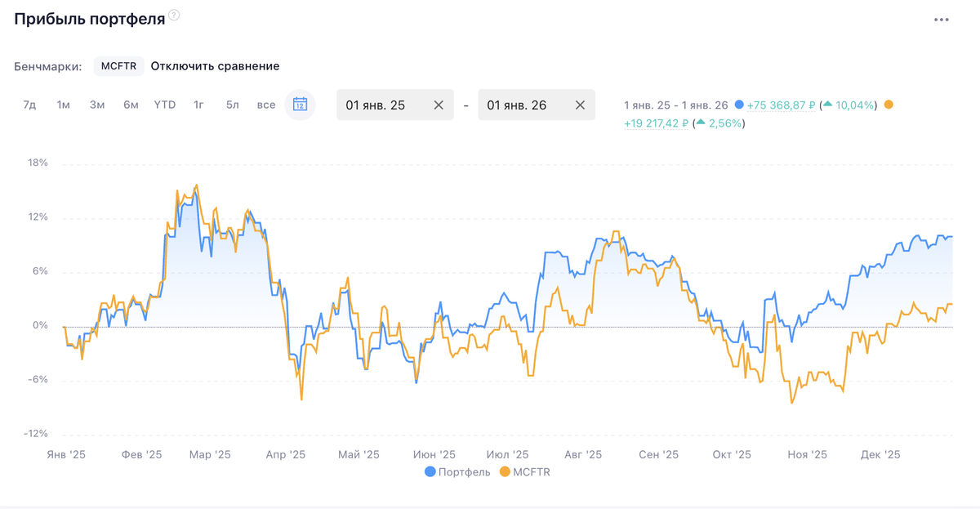
Task: Clear the start date 01 янв. 25
Action: [x=438, y=105]
